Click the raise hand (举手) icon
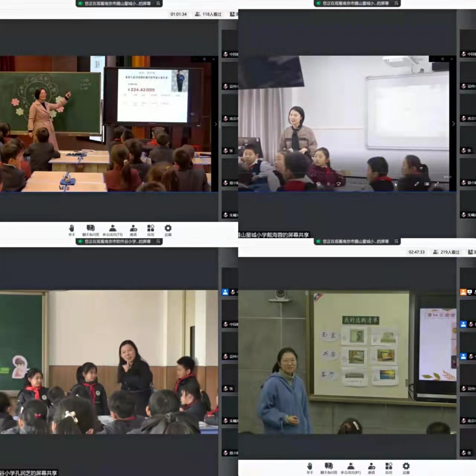The width and height of the screenshot is (476, 476). pos(71,228)
